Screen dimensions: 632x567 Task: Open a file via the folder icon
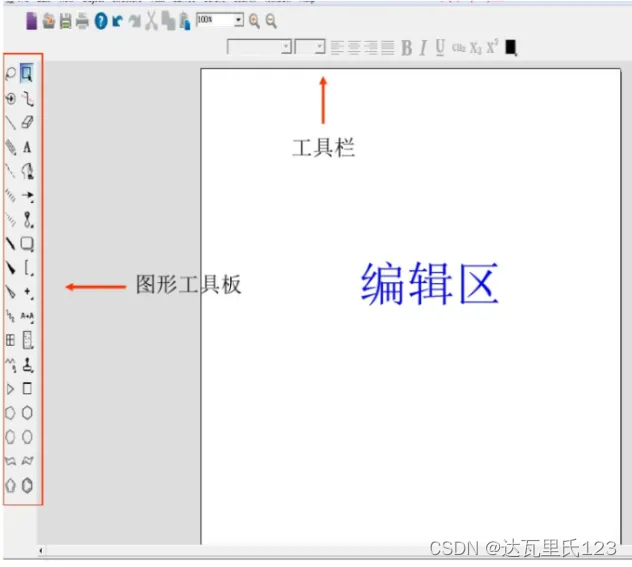coord(49,21)
